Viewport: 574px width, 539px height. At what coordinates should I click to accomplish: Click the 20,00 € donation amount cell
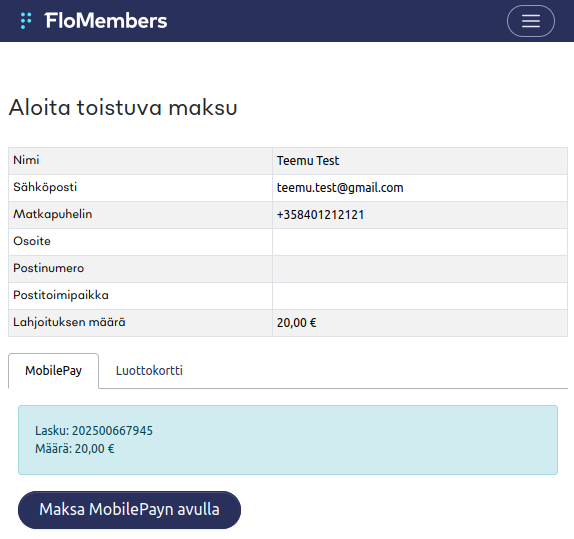420,323
